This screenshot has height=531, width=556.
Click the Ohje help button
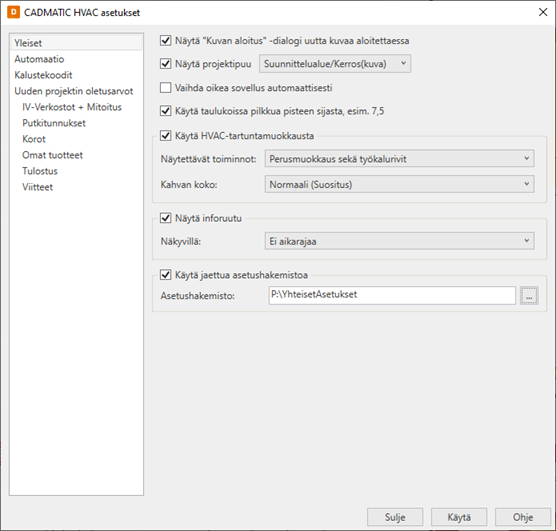[523, 517]
